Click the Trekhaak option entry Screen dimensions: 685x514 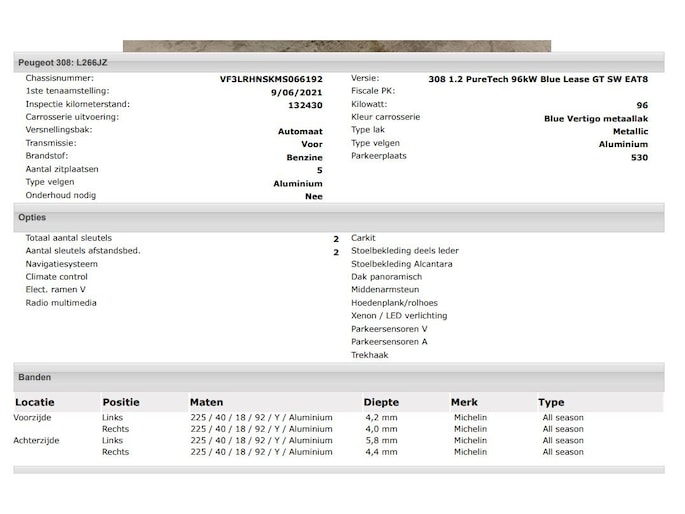pyautogui.click(x=369, y=355)
